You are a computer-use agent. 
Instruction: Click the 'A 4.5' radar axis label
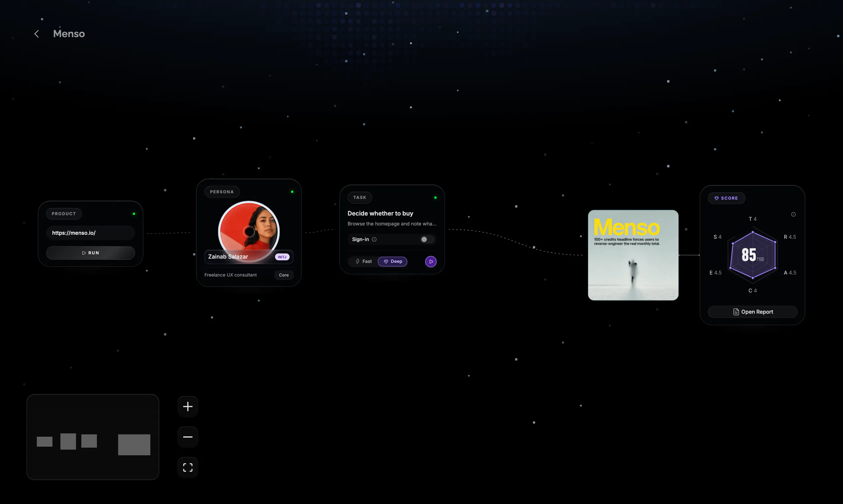pos(790,273)
